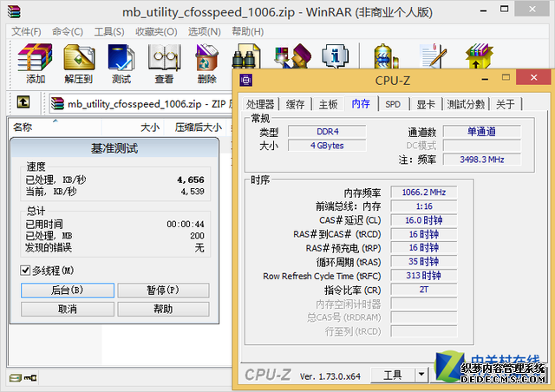Click the SFX self-extracting archive icon

[x=479, y=56]
